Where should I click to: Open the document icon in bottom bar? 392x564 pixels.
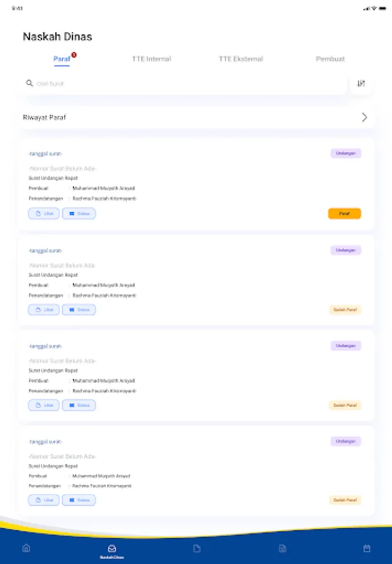coord(197,548)
